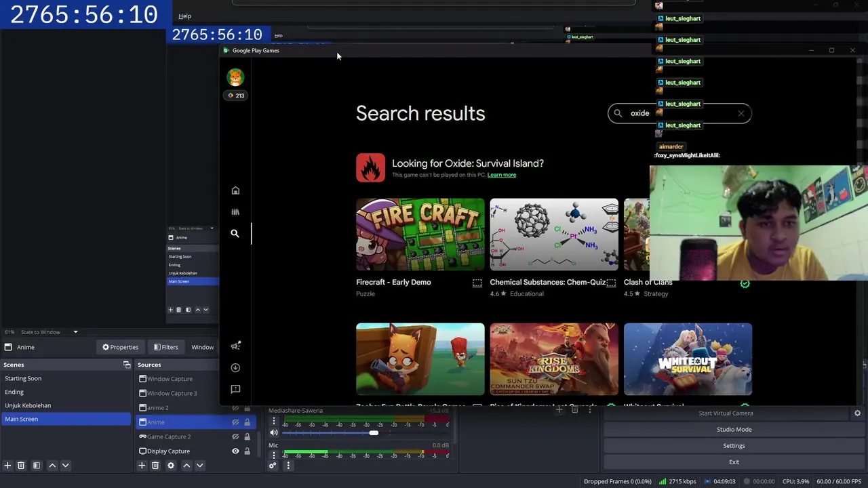Delete the selected source with trash icon
Image resolution: width=868 pixels, height=488 pixels.
pyautogui.click(x=155, y=466)
